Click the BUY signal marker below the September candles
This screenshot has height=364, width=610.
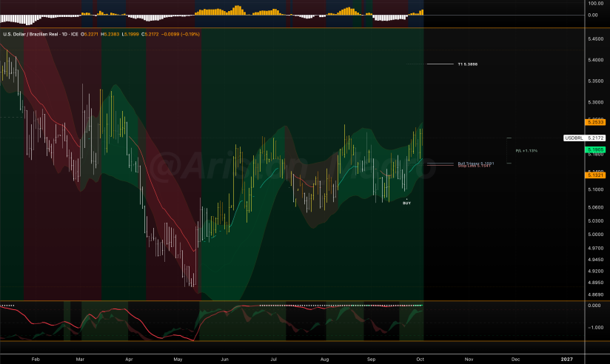[406, 203]
